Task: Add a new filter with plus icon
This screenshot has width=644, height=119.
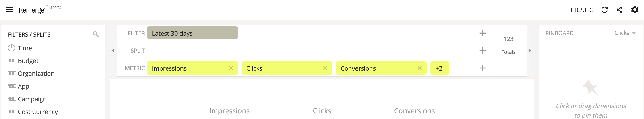Action: pyautogui.click(x=482, y=33)
